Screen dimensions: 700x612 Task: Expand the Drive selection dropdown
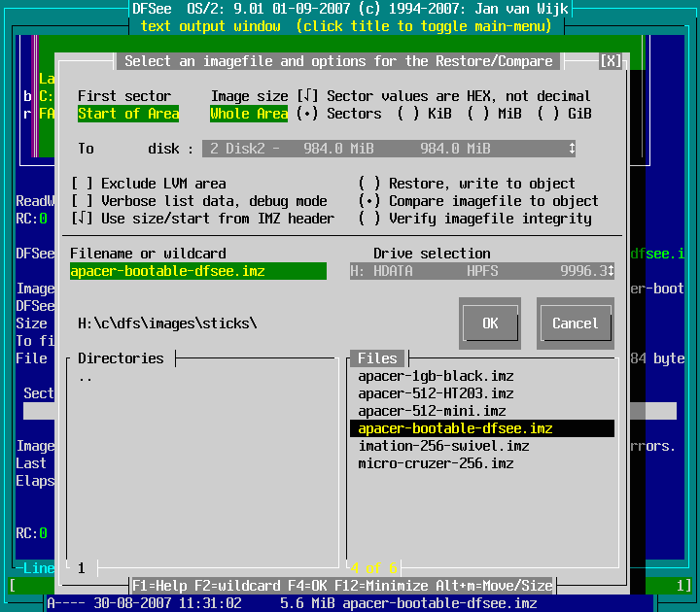(610, 271)
